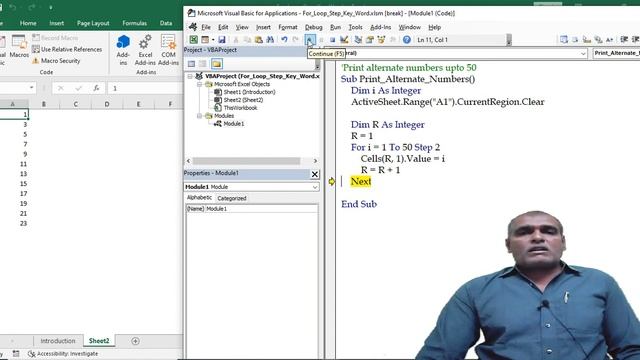This screenshot has width=640, height=360.
Task: Open Object Browser from VBA toolbar icon
Action: [381, 40]
